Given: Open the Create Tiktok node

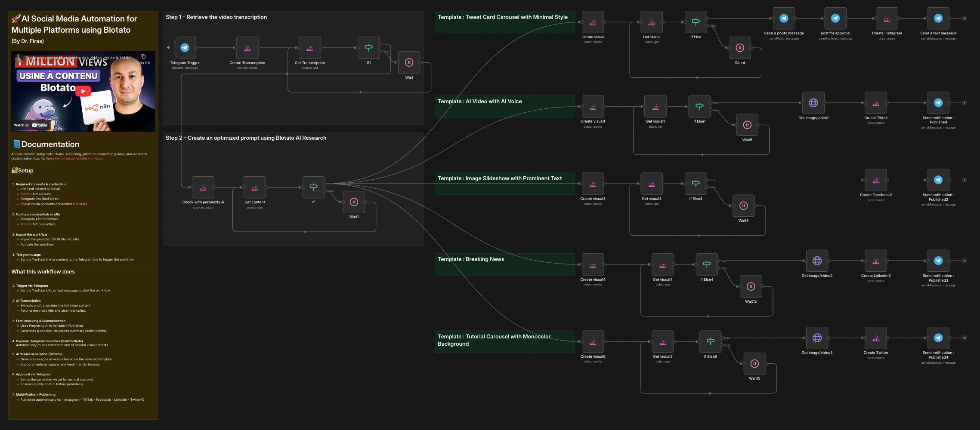Looking at the screenshot, I should (875, 103).
